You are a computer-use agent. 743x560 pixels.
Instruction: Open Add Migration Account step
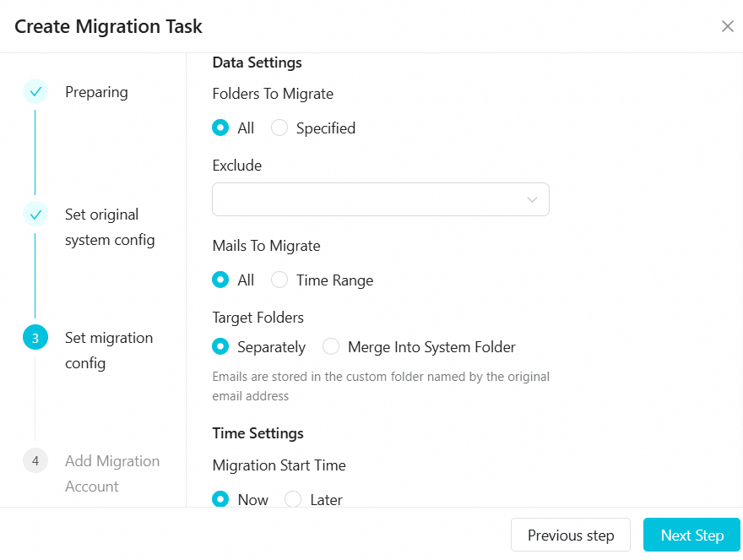(x=111, y=473)
